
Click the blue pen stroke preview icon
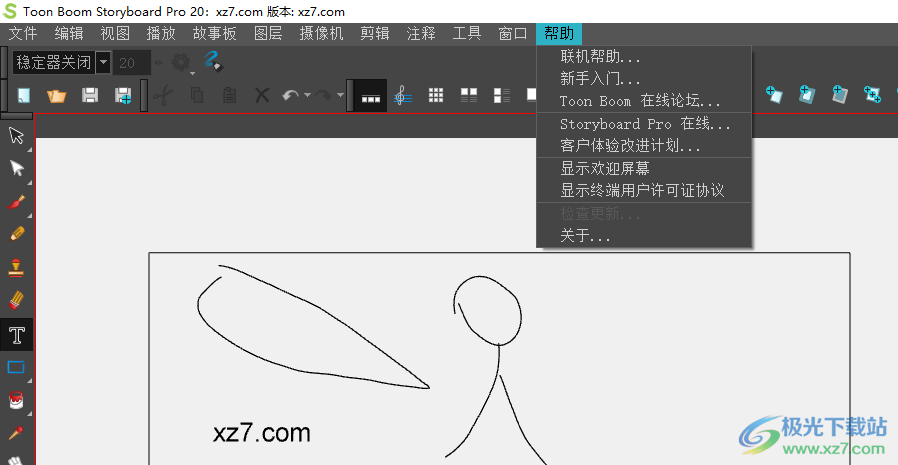click(x=213, y=61)
